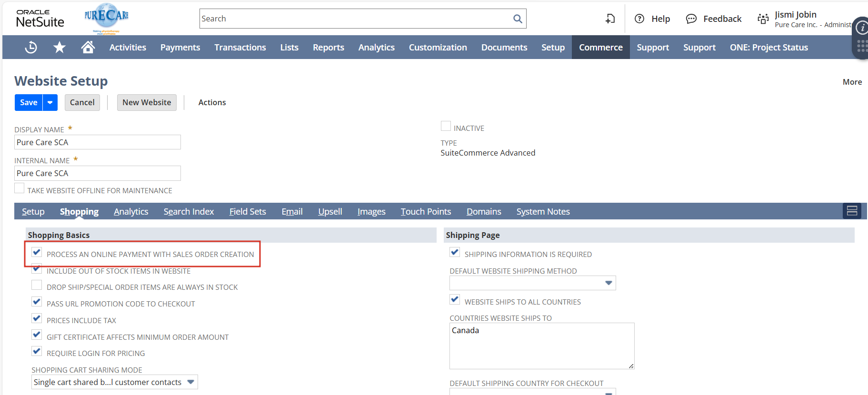The height and width of the screenshot is (395, 868).
Task: Open the Feedback speech bubble icon
Action: [x=691, y=19]
